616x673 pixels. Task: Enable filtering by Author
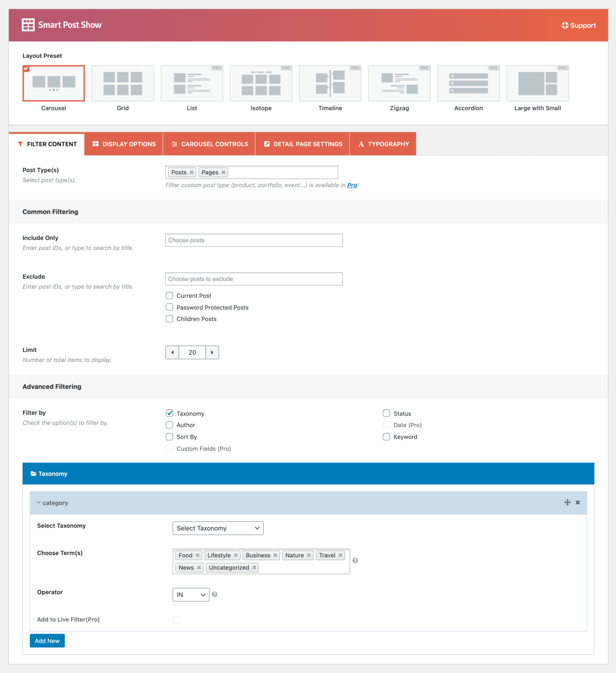[169, 425]
